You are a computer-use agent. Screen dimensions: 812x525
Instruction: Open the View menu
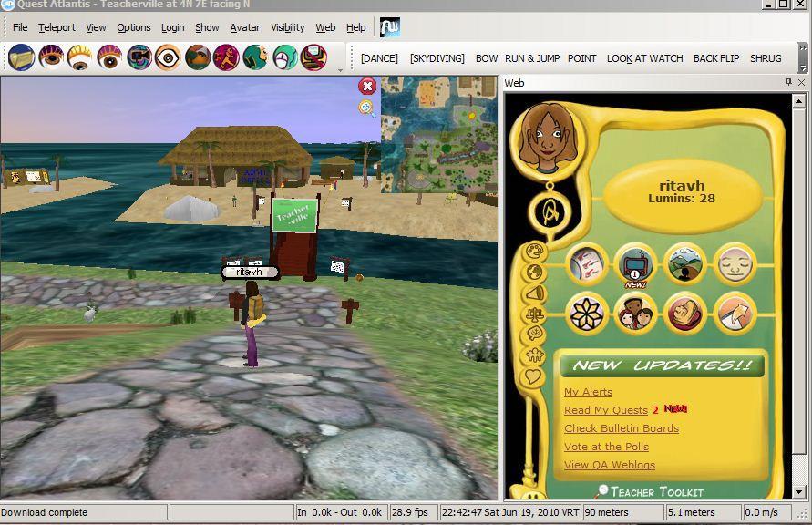96,27
